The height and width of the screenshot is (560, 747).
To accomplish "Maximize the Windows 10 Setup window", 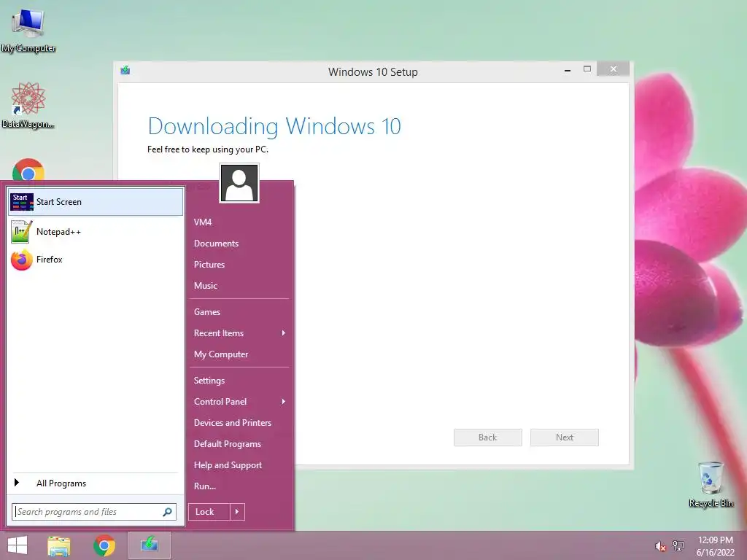I will pos(587,69).
